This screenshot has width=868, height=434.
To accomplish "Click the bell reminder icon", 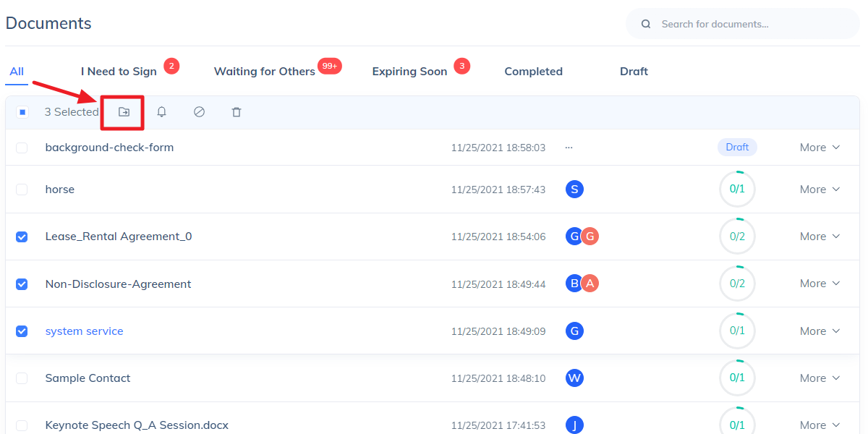I will pos(161,112).
